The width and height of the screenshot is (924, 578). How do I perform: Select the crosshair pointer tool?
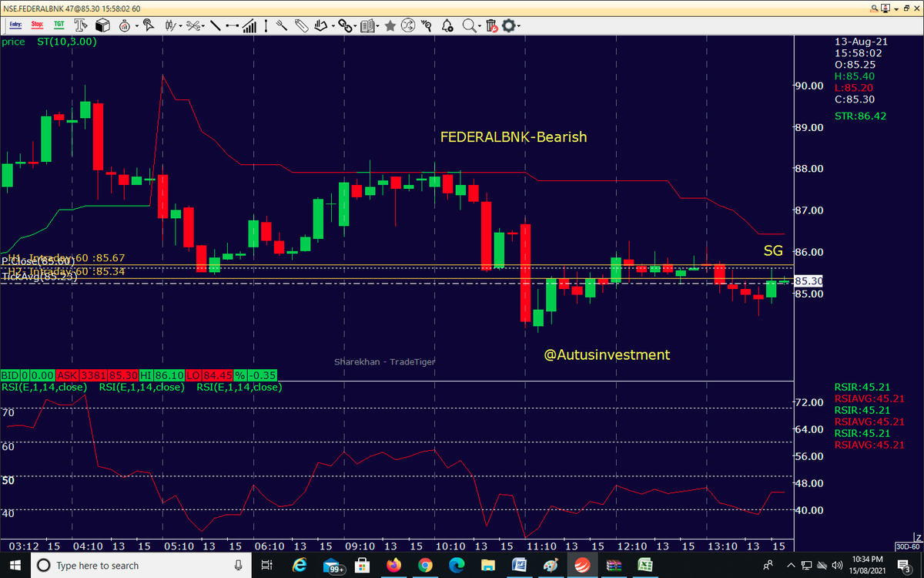tap(148, 25)
